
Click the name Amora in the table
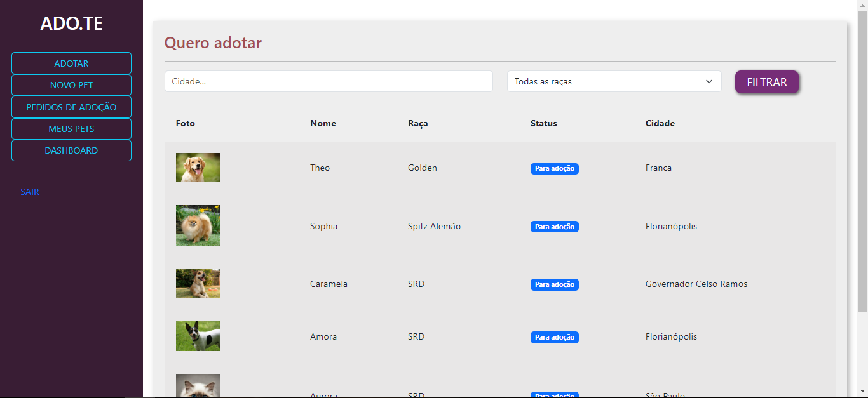tap(323, 336)
